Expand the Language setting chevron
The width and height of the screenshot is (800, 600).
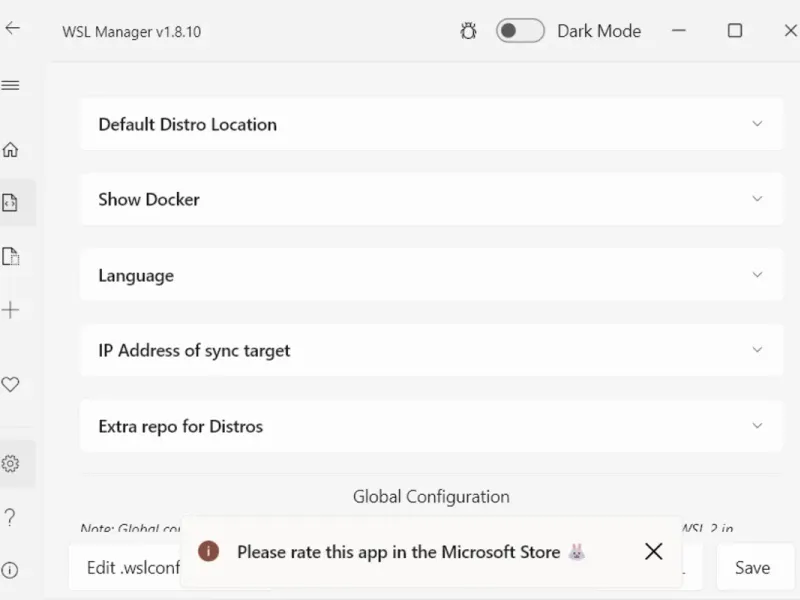(757, 275)
